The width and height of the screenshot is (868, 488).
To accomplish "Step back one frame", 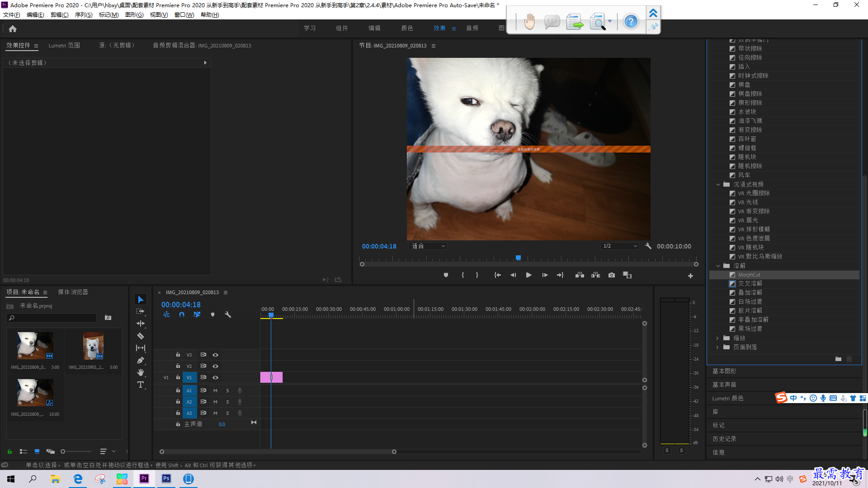I will [x=513, y=275].
